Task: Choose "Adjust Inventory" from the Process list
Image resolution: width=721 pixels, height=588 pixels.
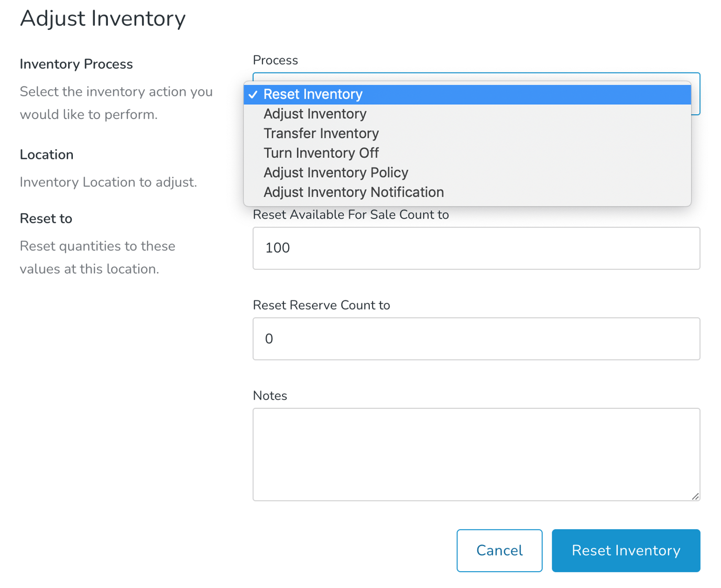Action: point(314,114)
